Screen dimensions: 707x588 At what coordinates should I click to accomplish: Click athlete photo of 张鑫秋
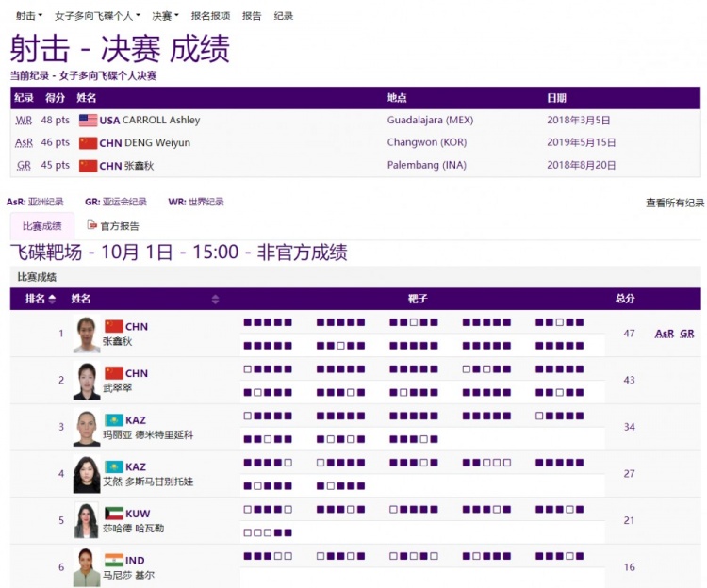(x=87, y=335)
